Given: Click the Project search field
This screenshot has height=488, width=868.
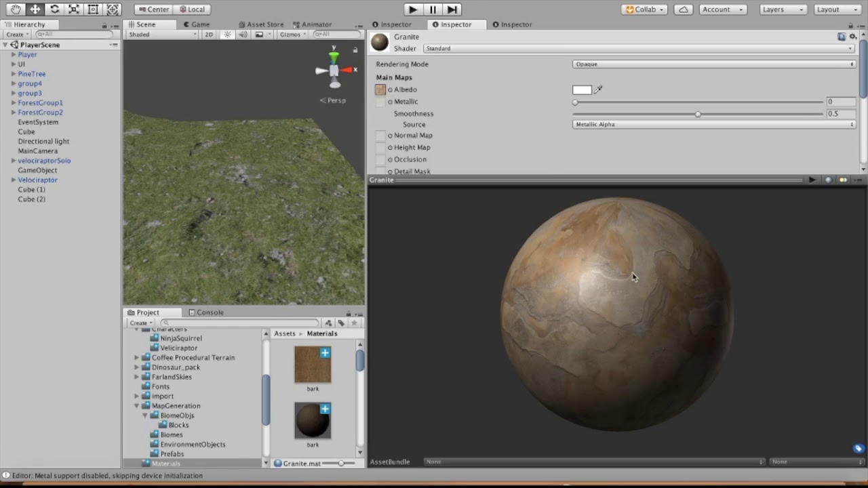Looking at the screenshot, I should coord(239,323).
